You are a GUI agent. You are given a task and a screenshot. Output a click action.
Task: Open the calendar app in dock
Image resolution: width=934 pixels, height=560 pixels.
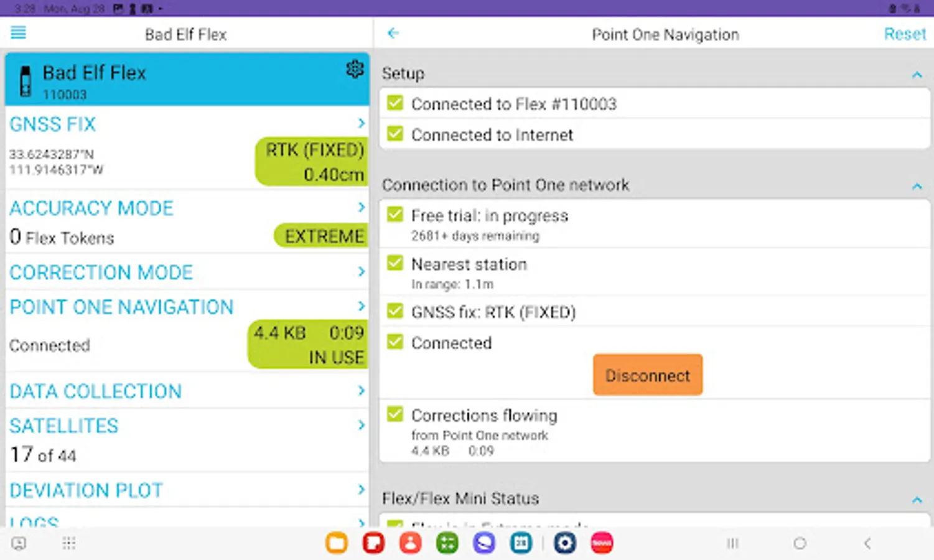click(x=521, y=543)
